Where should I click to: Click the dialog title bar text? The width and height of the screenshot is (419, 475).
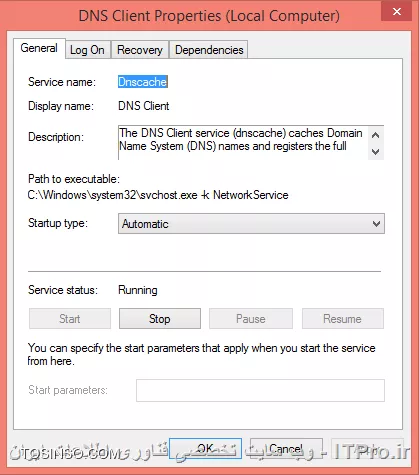pyautogui.click(x=209, y=16)
